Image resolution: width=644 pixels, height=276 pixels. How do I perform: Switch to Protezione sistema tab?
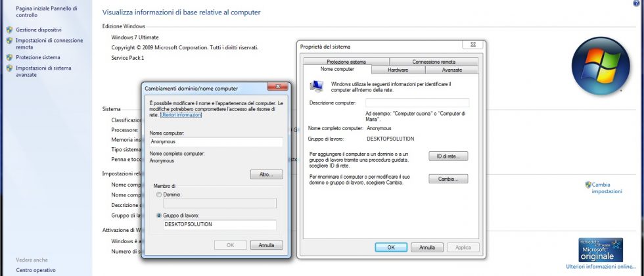(346, 62)
